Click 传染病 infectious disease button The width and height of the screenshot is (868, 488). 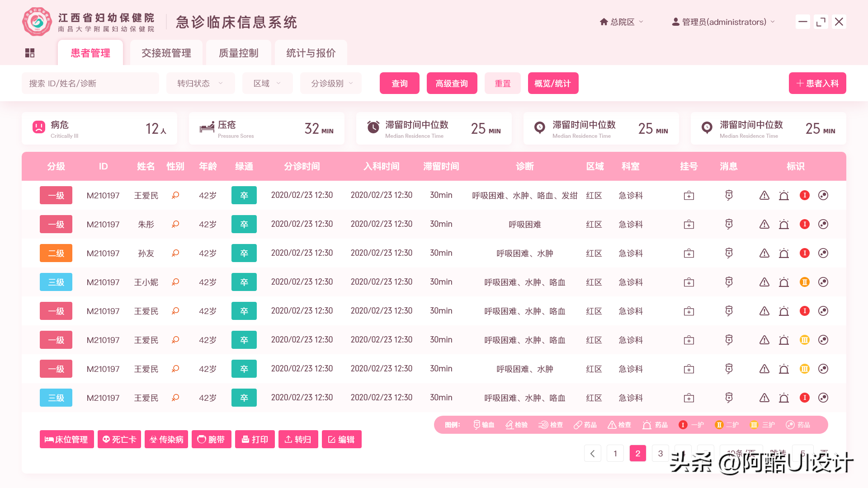click(x=166, y=439)
